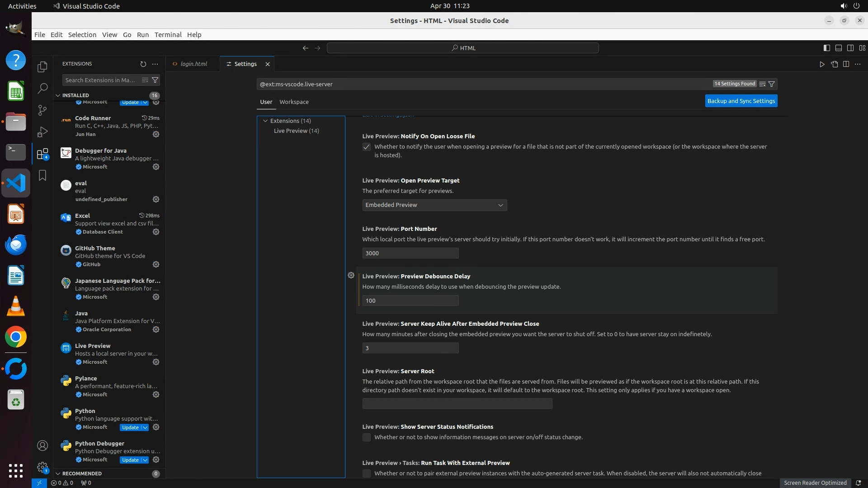This screenshot has height=488, width=868.
Task: Clear the settings search input
Action: tap(762, 84)
